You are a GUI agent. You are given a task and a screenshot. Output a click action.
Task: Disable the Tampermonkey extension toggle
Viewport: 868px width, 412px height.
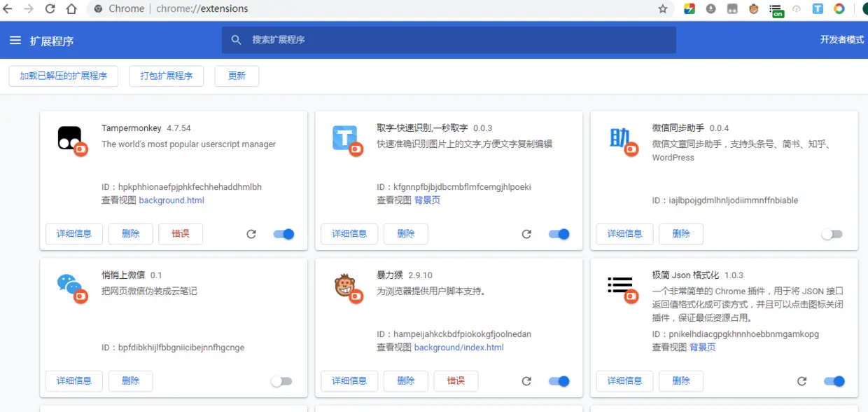click(283, 234)
